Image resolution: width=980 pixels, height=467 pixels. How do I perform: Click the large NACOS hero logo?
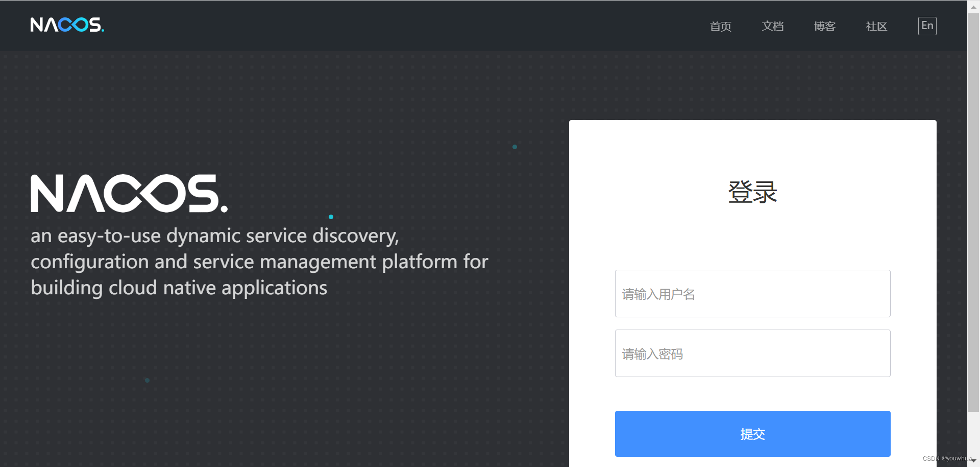tap(129, 193)
